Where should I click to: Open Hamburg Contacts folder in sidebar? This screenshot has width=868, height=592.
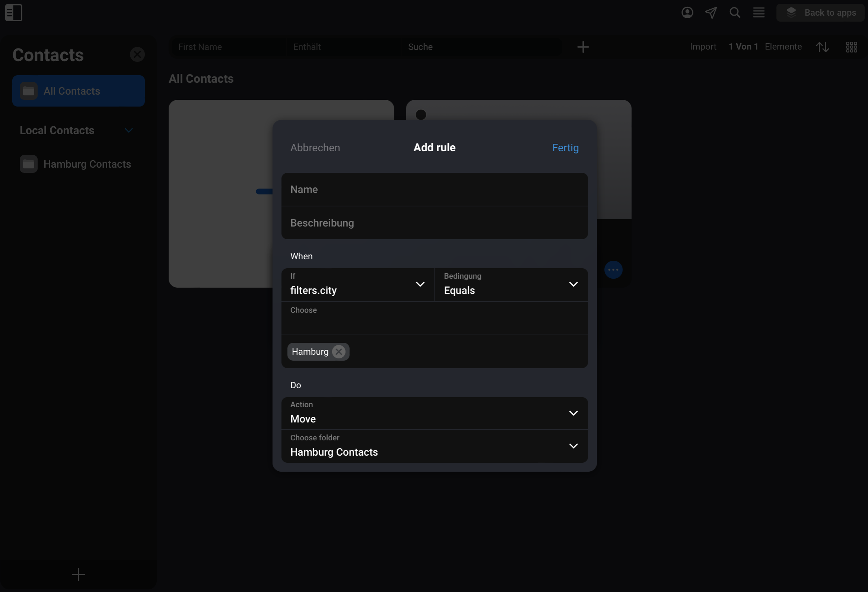[79, 164]
